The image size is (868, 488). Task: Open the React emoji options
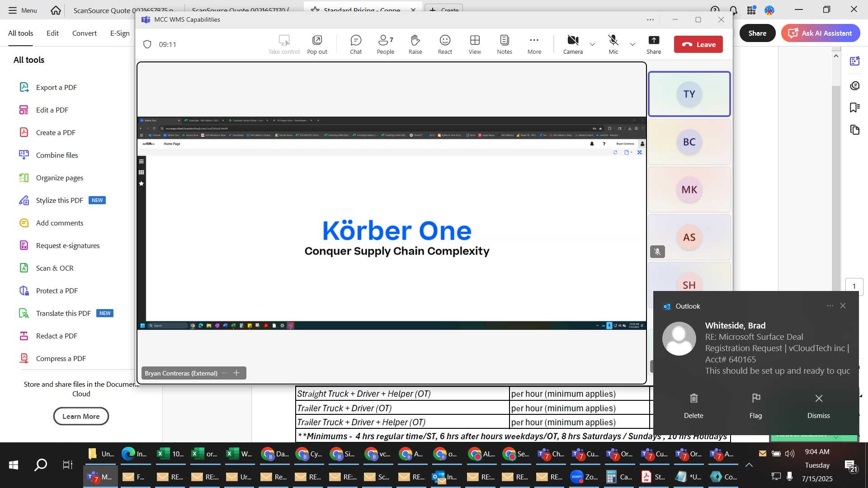pyautogui.click(x=445, y=44)
